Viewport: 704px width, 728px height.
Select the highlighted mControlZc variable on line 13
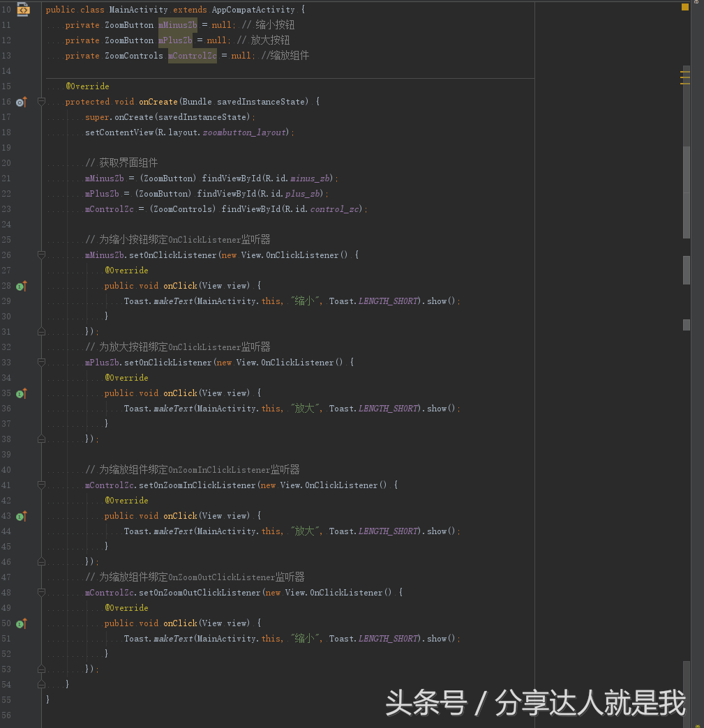[192, 55]
